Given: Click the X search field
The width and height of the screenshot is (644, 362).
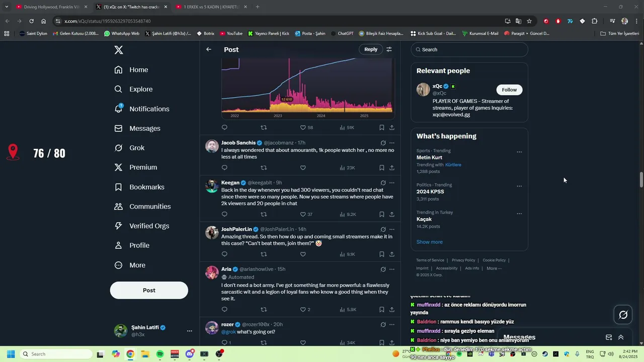Looking at the screenshot, I should coord(469,49).
